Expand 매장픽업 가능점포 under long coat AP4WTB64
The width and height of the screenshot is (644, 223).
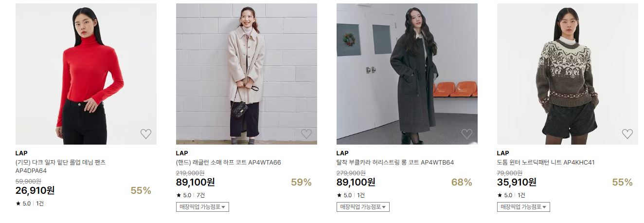pos(363,207)
